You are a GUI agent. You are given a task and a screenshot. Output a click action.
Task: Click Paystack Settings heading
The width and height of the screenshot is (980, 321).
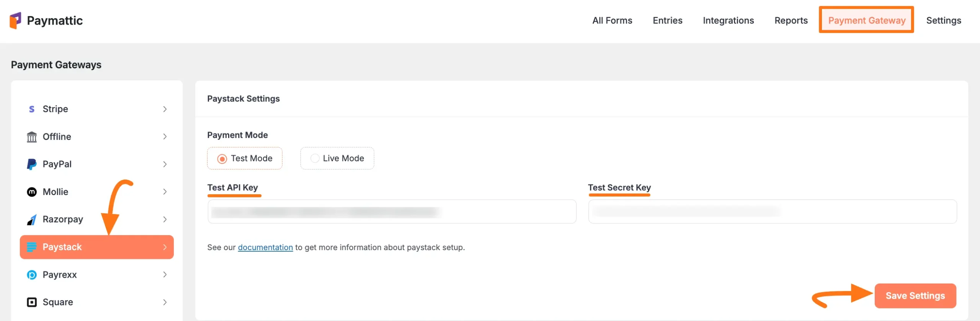243,99
